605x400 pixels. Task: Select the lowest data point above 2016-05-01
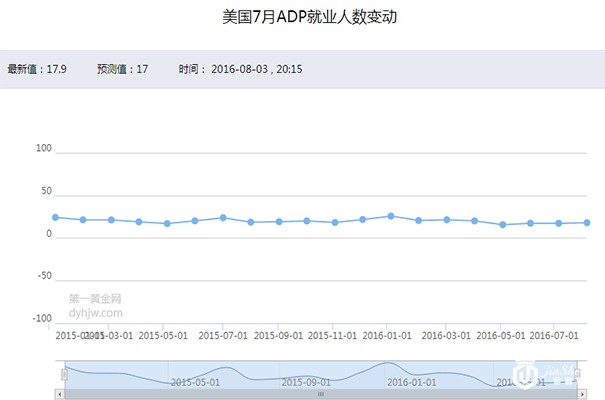click(x=503, y=224)
